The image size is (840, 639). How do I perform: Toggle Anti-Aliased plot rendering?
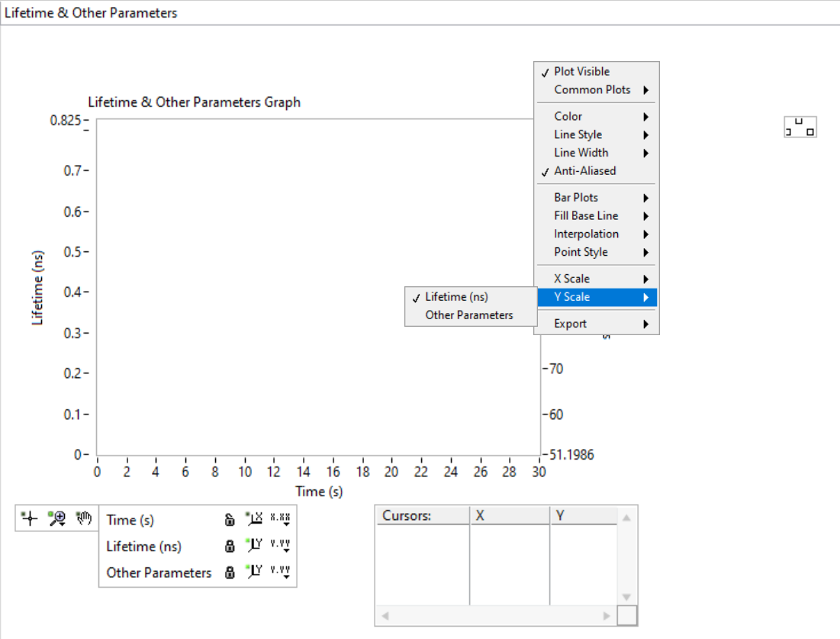pyautogui.click(x=597, y=171)
